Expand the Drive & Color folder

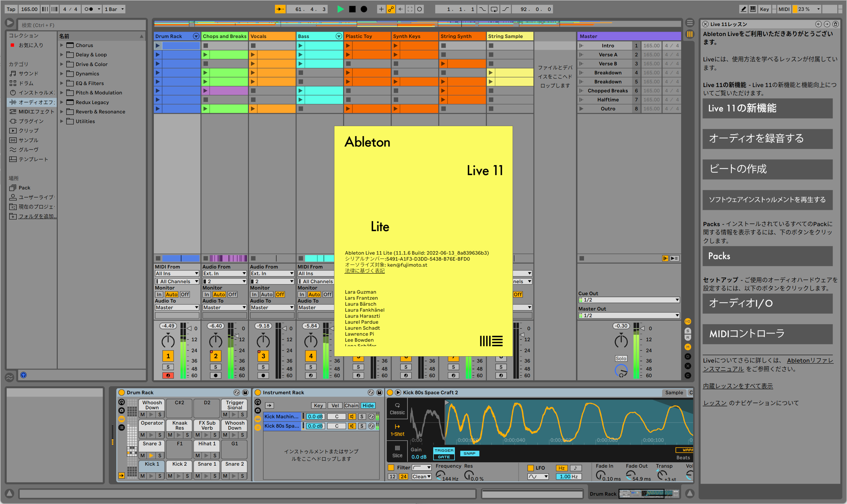pos(62,64)
